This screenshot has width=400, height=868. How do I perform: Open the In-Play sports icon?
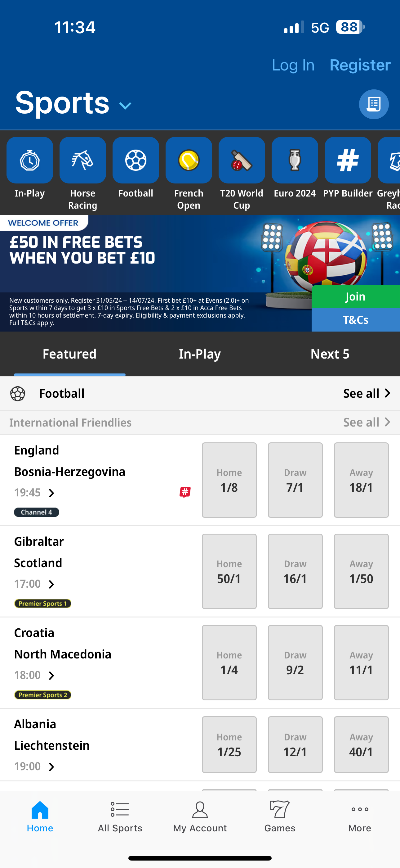coord(30,160)
